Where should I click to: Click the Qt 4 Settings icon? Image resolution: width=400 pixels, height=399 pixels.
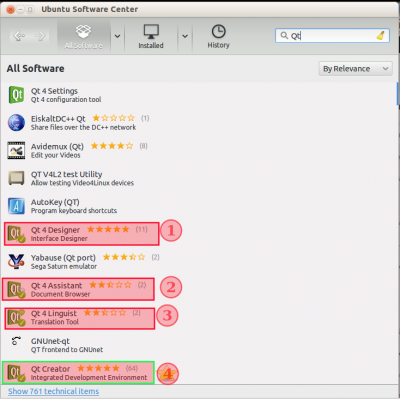(x=16, y=95)
